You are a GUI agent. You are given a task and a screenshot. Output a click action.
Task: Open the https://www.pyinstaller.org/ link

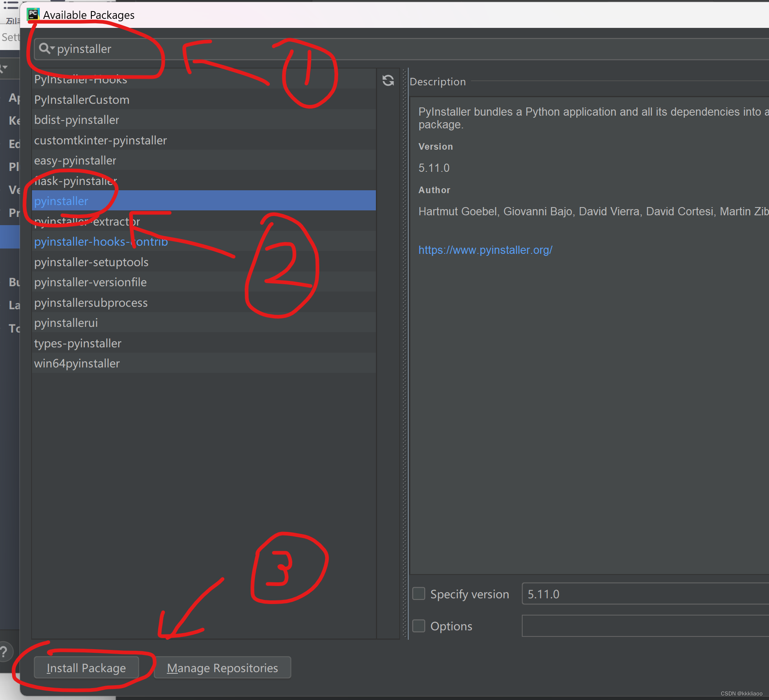point(485,250)
